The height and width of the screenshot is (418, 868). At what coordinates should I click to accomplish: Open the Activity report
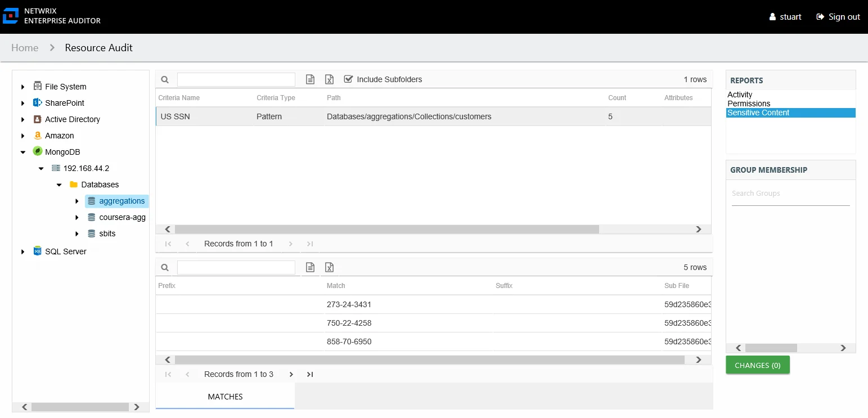click(740, 95)
